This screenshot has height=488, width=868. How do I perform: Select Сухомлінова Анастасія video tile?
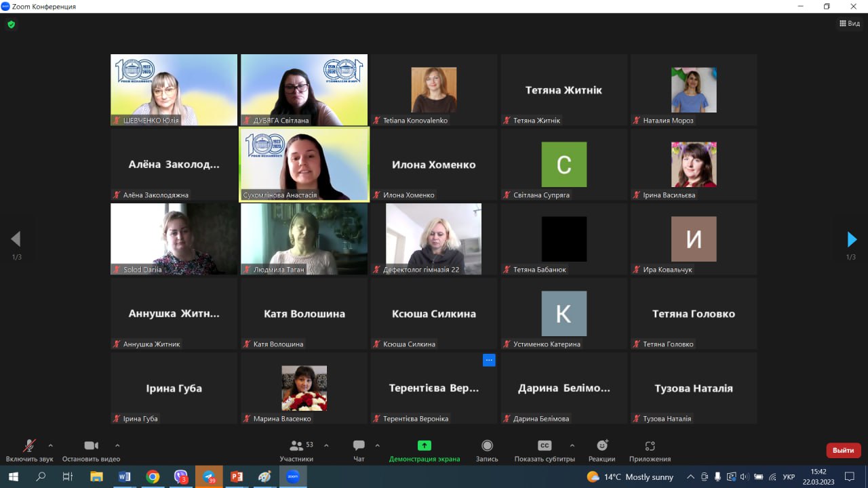coord(304,164)
